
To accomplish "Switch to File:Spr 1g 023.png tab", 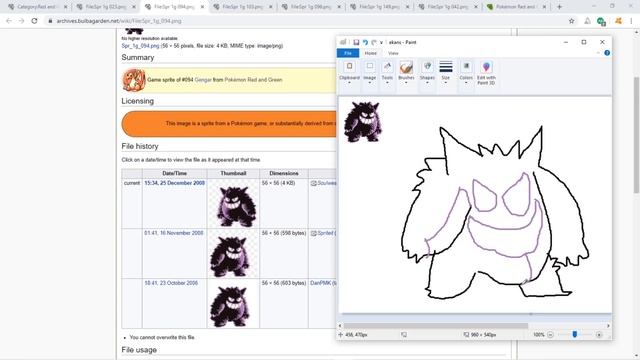I will [105, 7].
